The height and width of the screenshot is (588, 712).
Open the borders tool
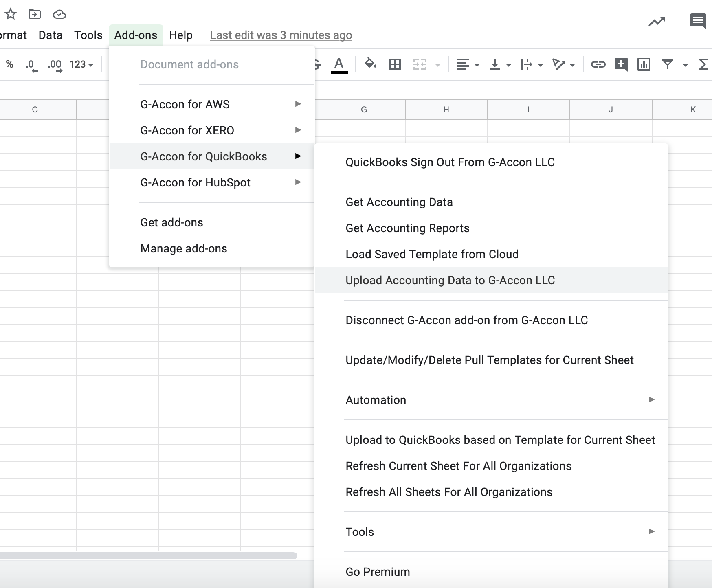tap(395, 64)
